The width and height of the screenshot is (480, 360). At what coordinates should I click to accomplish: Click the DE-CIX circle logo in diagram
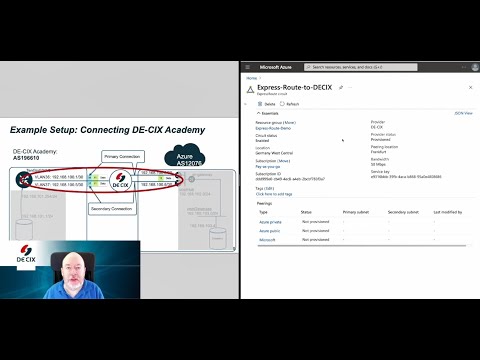[x=120, y=181]
